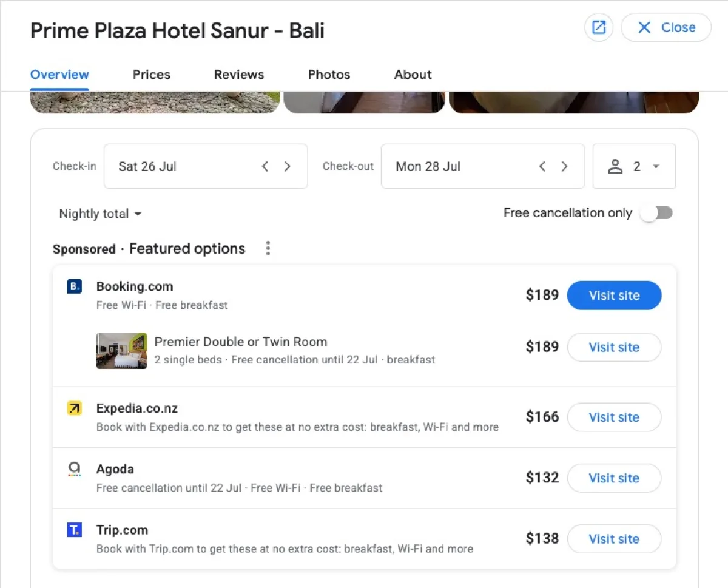Click next arrow to advance check-in date
This screenshot has width=728, height=588.
tap(287, 166)
